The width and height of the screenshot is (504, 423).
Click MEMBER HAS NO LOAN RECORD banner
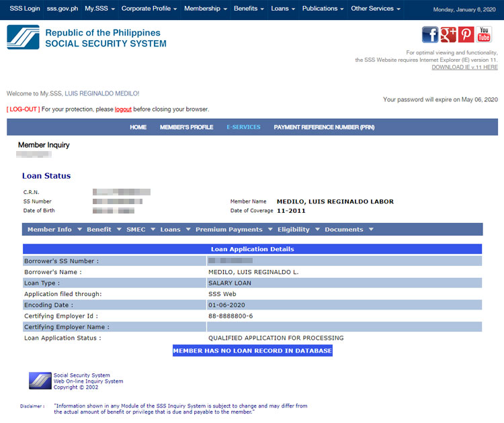(252, 350)
